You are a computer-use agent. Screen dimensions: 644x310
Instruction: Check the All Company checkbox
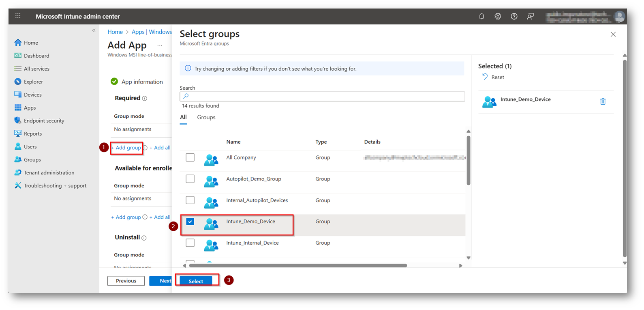[x=190, y=157]
